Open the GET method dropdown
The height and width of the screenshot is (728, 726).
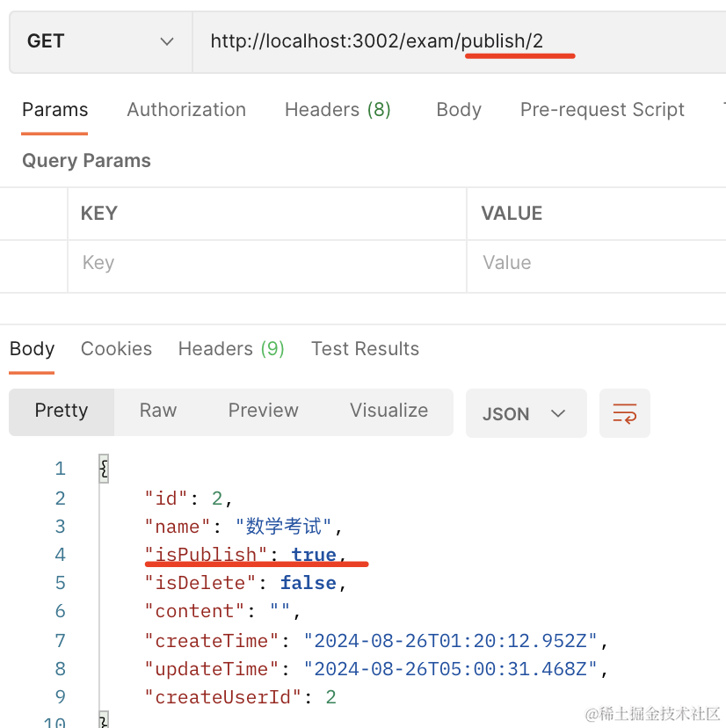coord(100,41)
